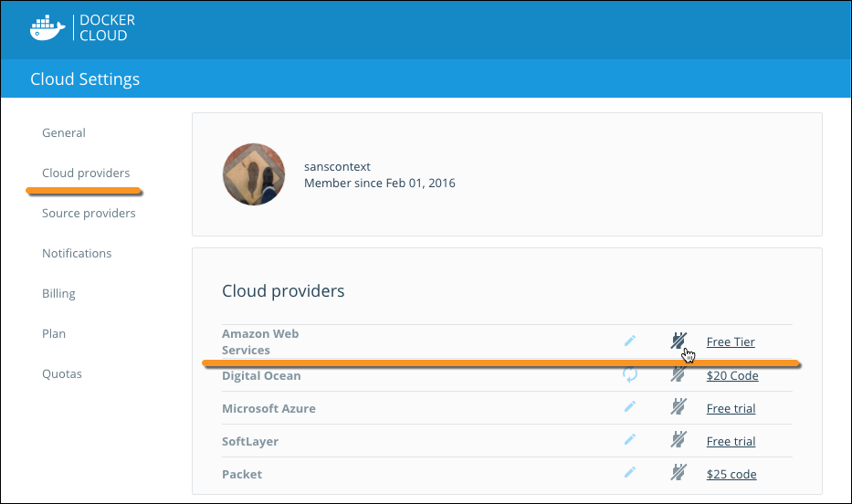Image resolution: width=852 pixels, height=504 pixels.
Task: Click the pencil icon next to Packet
Action: (629, 473)
